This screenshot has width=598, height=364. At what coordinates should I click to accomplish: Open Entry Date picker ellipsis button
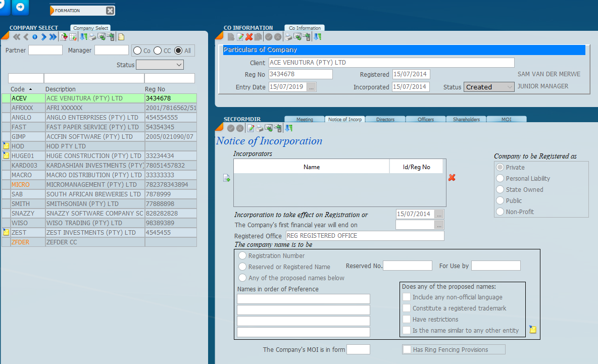pyautogui.click(x=311, y=87)
